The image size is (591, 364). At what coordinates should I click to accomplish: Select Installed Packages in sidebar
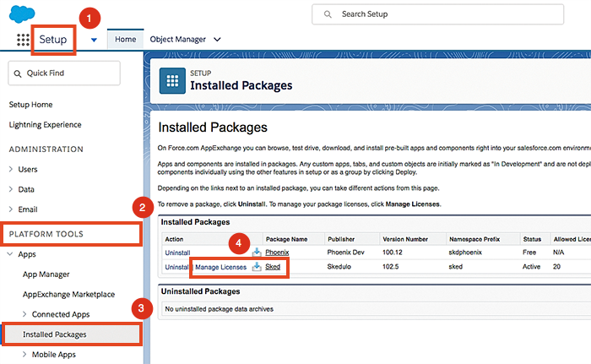(55, 334)
